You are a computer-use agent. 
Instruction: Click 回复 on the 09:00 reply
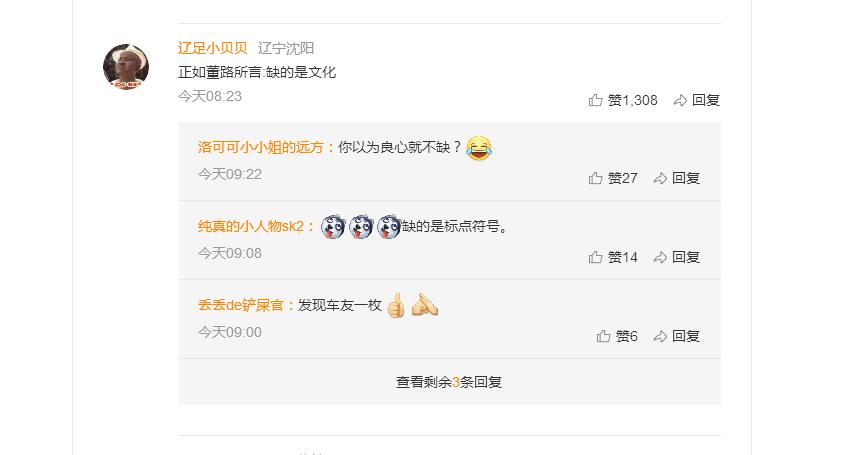pyautogui.click(x=686, y=336)
